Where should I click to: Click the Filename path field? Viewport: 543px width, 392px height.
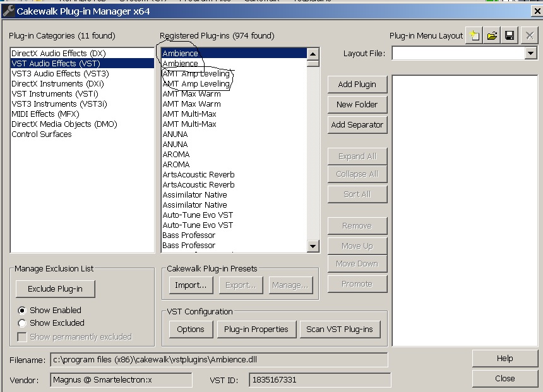point(219,360)
